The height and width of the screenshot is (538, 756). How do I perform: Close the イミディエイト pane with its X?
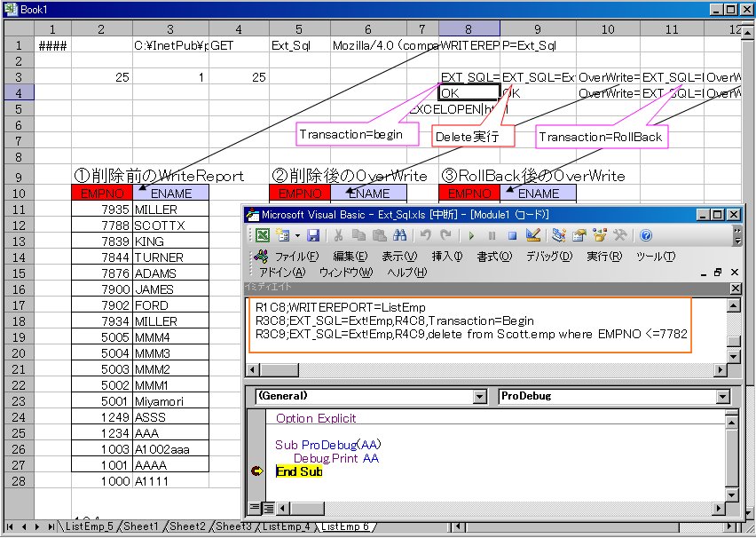click(x=736, y=288)
